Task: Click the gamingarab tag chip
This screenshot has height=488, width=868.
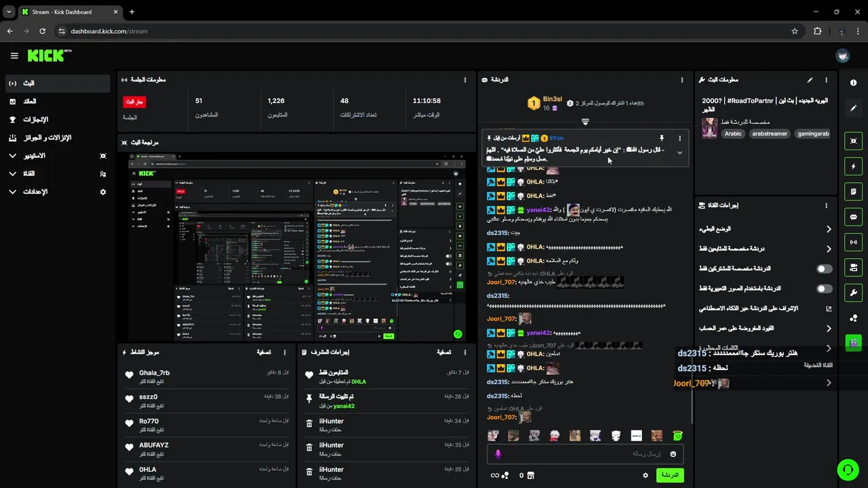Action: point(813,134)
